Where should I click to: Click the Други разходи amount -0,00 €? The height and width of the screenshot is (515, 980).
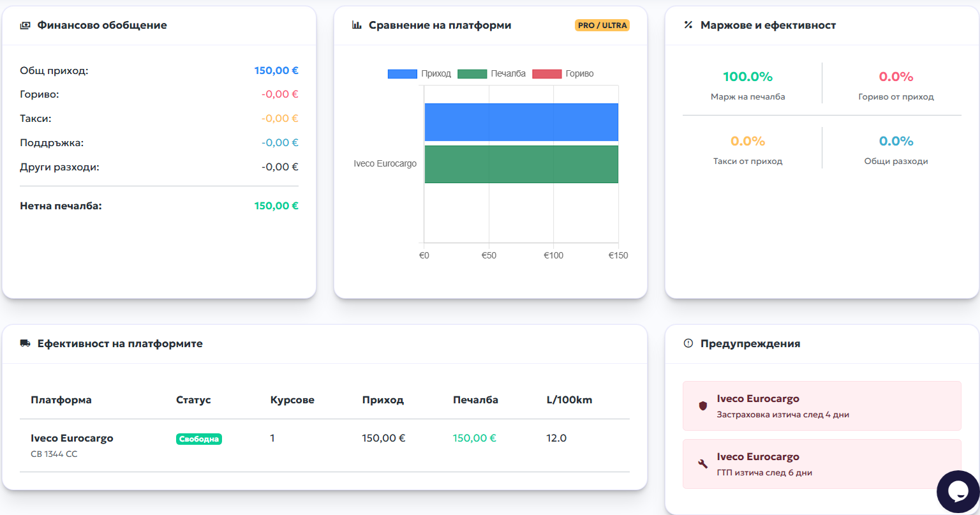click(x=280, y=167)
